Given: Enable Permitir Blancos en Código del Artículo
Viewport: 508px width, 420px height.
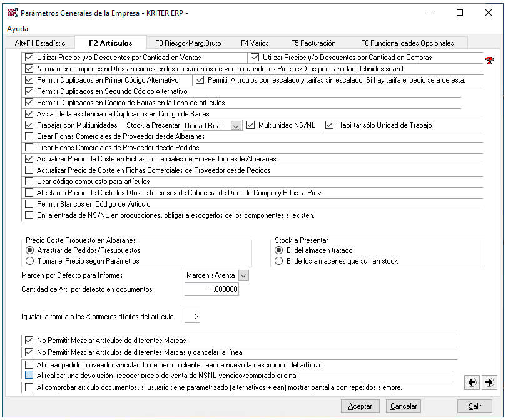Looking at the screenshot, I should pyautogui.click(x=29, y=204).
